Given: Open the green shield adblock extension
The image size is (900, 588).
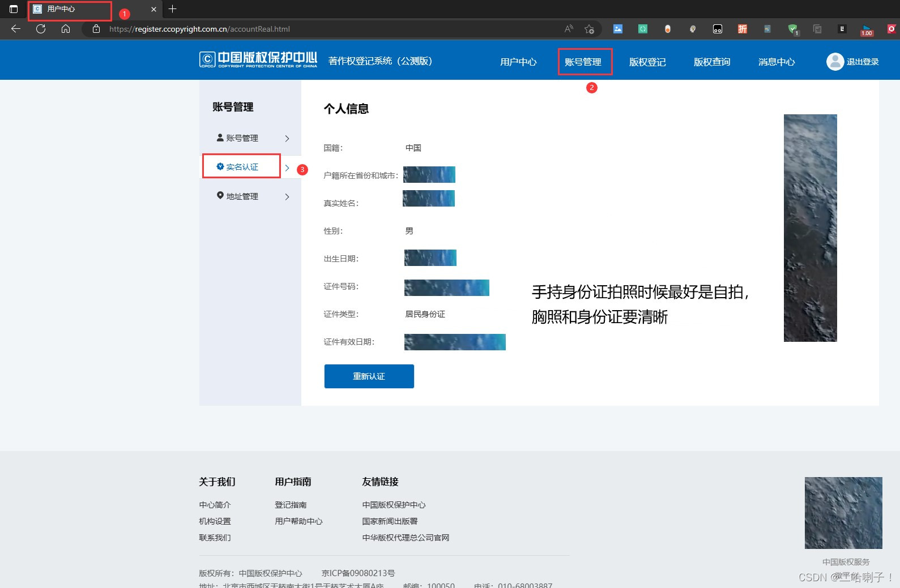Looking at the screenshot, I should point(793,29).
